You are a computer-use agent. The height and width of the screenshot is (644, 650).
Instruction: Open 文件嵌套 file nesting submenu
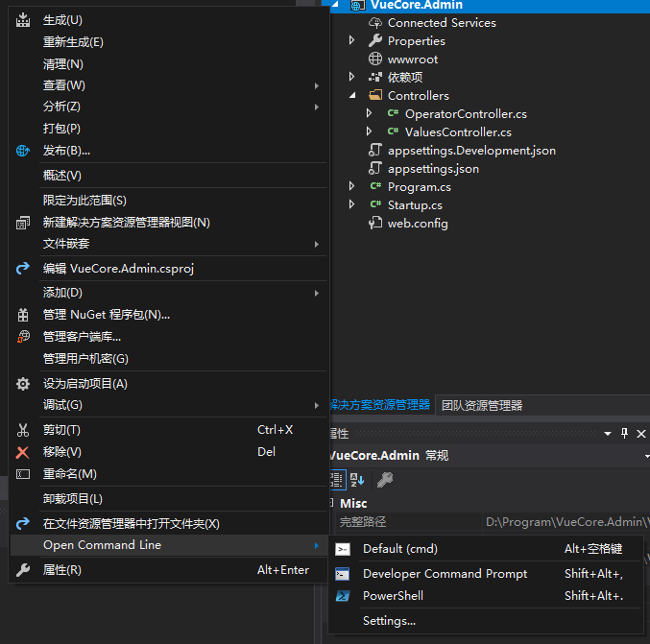pyautogui.click(x=169, y=244)
